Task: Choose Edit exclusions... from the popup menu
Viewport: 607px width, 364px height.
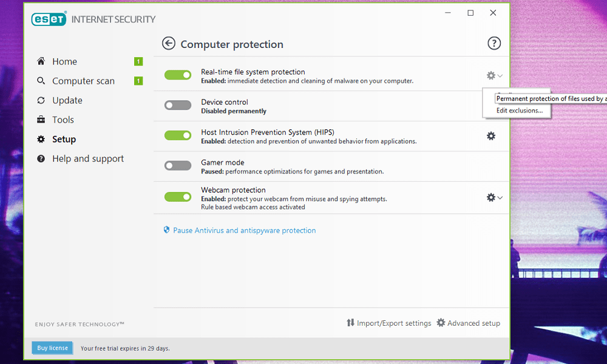Action: 520,110
